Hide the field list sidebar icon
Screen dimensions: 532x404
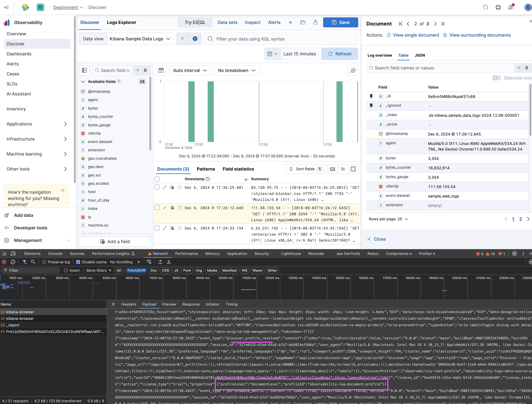[x=84, y=70]
